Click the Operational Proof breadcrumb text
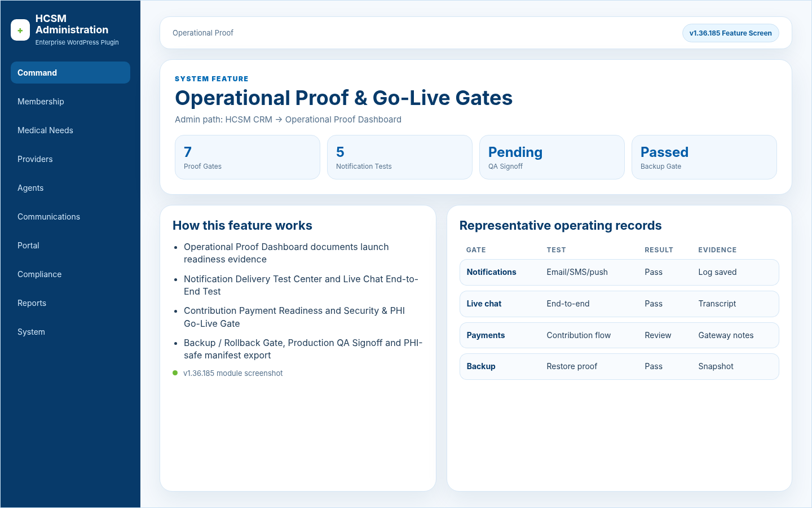The width and height of the screenshot is (812, 508). pos(203,33)
